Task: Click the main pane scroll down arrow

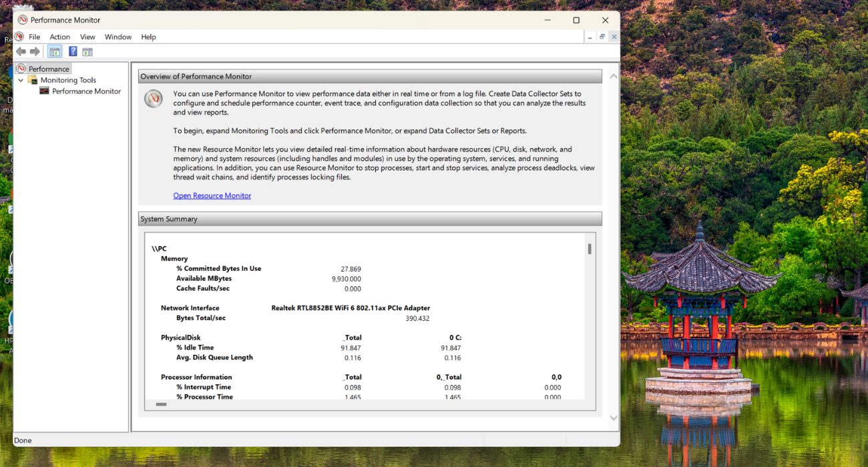Action: 614,418
